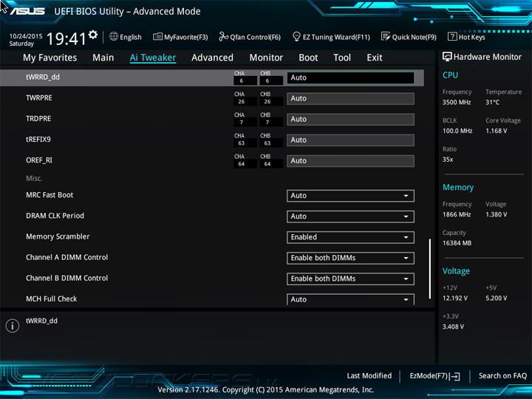Click the settings gear next to the clock
Viewport: 532px width, 399px height.
(x=93, y=35)
